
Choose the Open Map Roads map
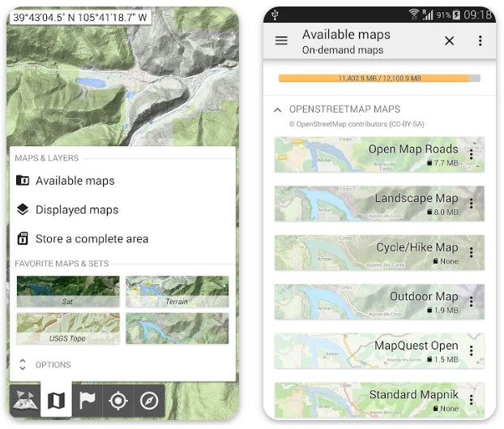379,155
